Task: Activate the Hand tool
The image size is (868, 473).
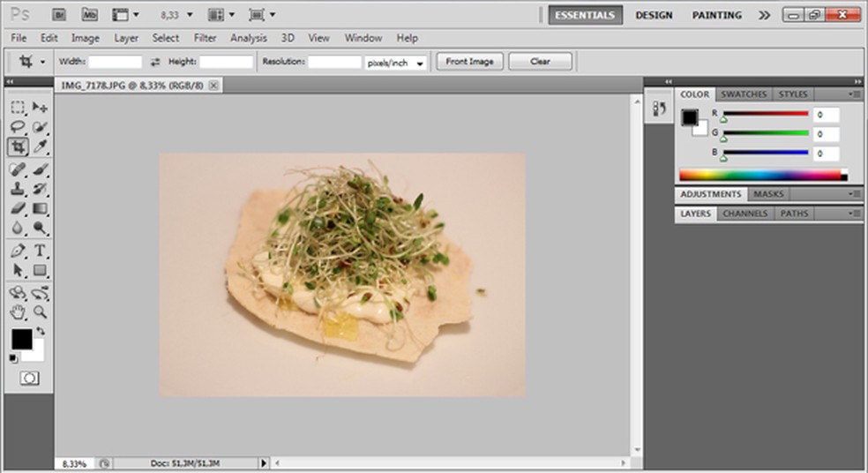Action: [x=18, y=312]
